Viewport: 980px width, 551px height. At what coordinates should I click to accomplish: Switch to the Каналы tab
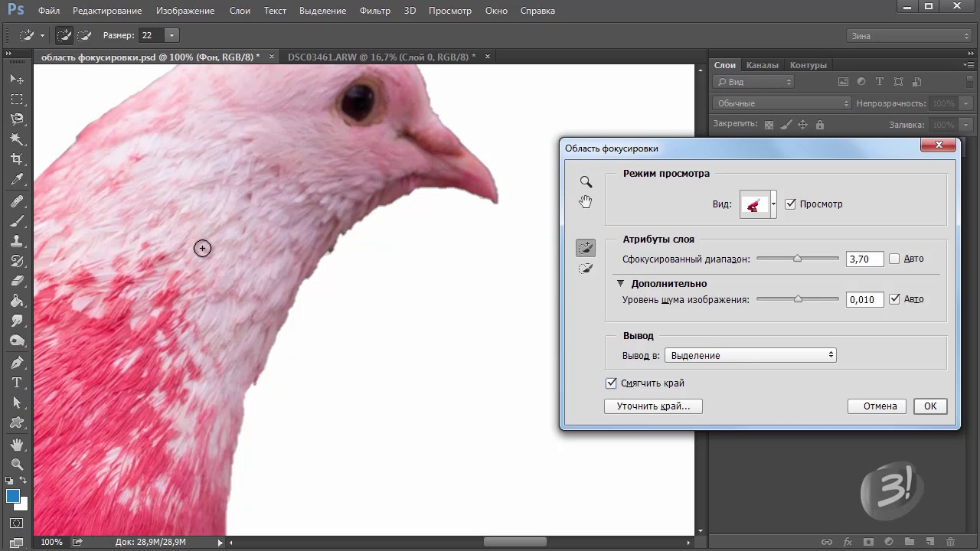[763, 65]
